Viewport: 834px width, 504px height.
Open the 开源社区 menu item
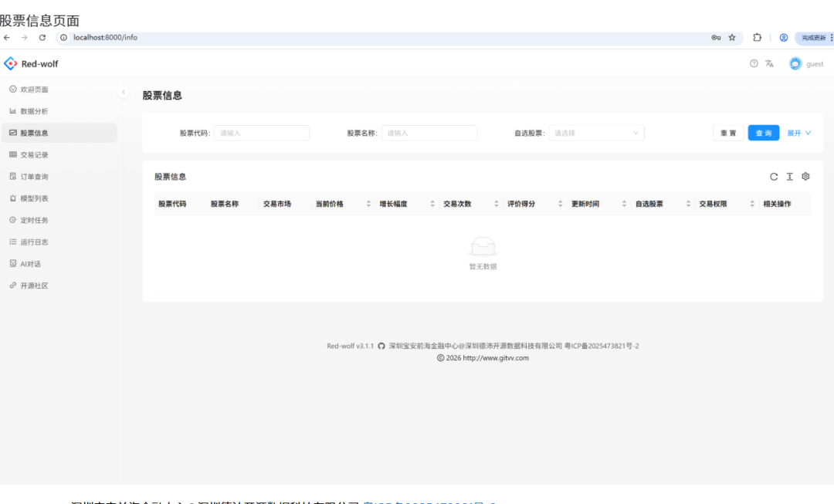click(59, 286)
